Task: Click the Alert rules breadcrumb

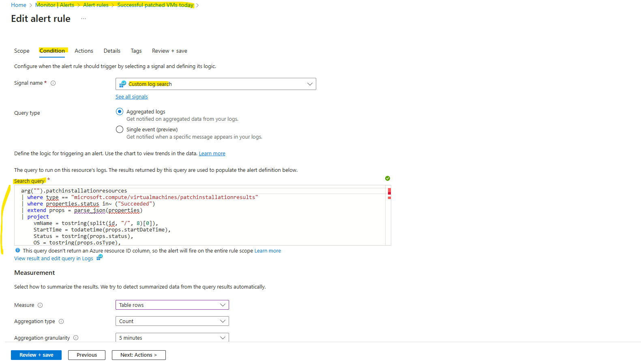Action: coord(96,5)
